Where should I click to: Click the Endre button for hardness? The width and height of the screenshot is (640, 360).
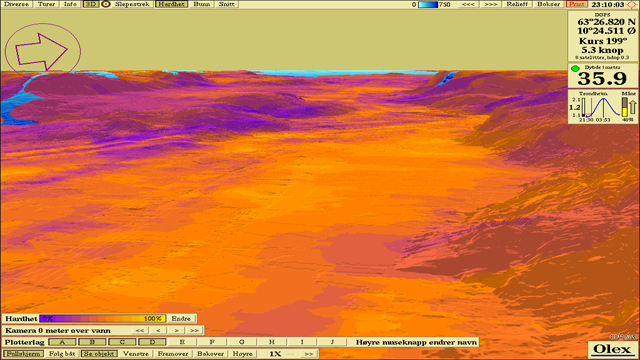pos(181,319)
